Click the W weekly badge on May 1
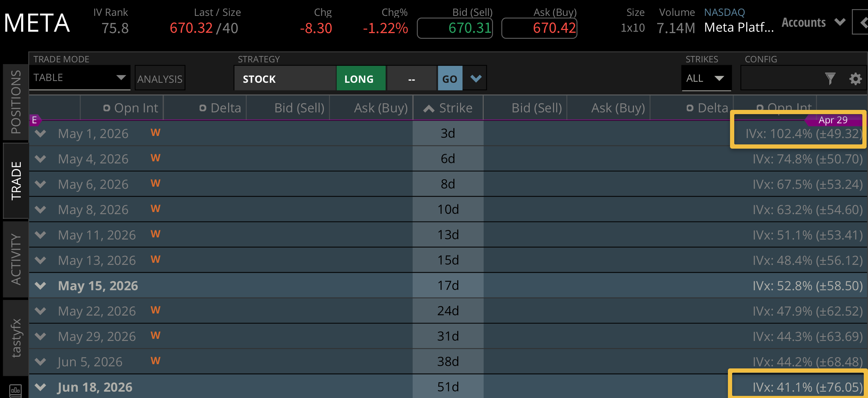This screenshot has height=398, width=868. point(155,133)
